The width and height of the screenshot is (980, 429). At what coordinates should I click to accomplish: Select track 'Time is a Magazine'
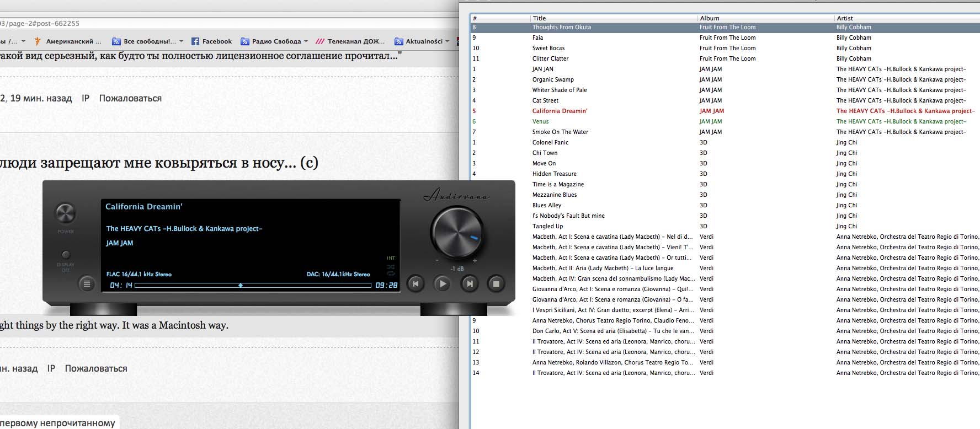725,184
